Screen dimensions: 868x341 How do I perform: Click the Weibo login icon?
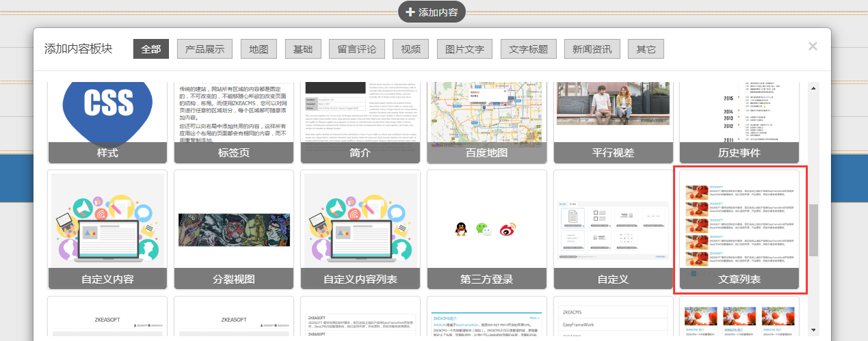click(x=508, y=230)
